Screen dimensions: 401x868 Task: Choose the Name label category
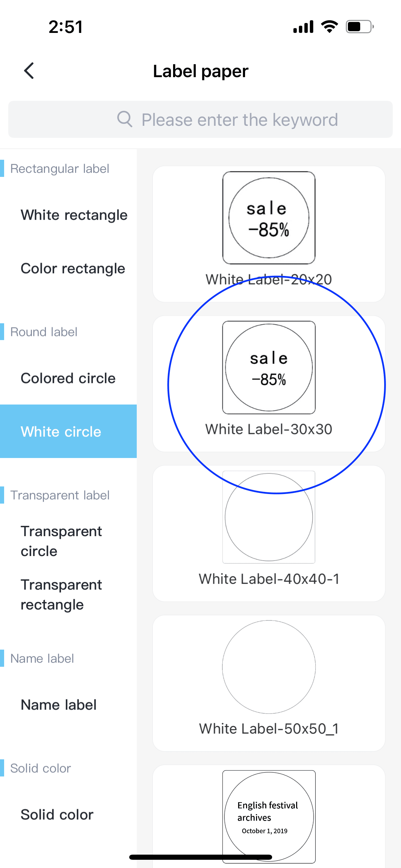[59, 705]
